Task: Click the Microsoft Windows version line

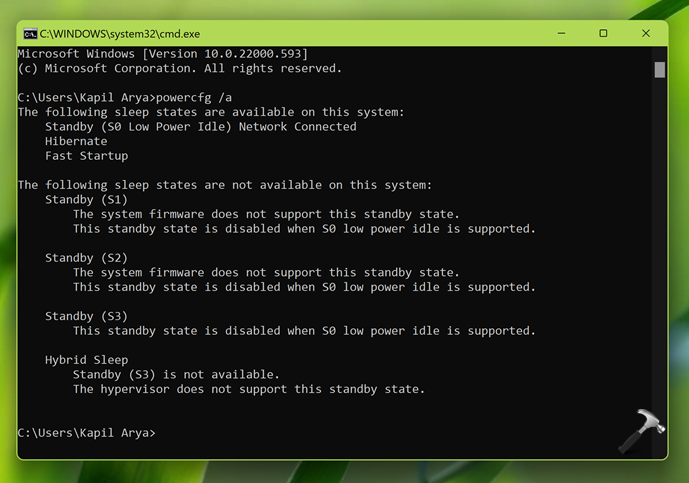Action: [163, 53]
